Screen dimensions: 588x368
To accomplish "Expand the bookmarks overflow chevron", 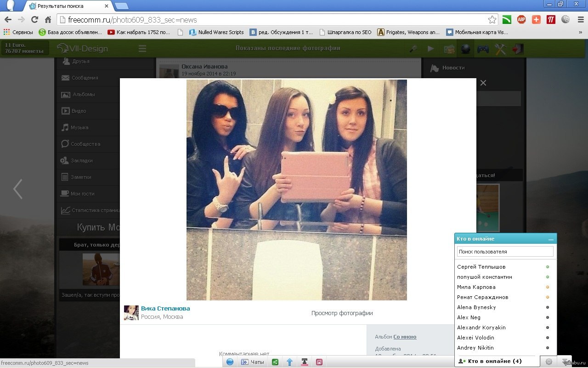I will tap(581, 32).
